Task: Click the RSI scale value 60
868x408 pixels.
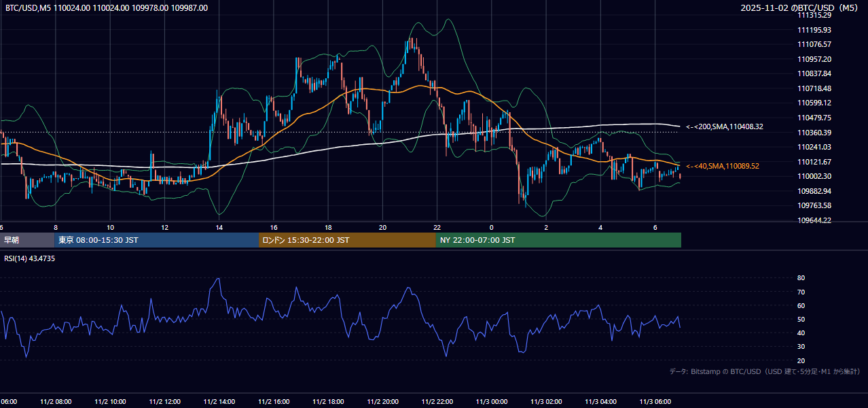Action: [x=801, y=305]
